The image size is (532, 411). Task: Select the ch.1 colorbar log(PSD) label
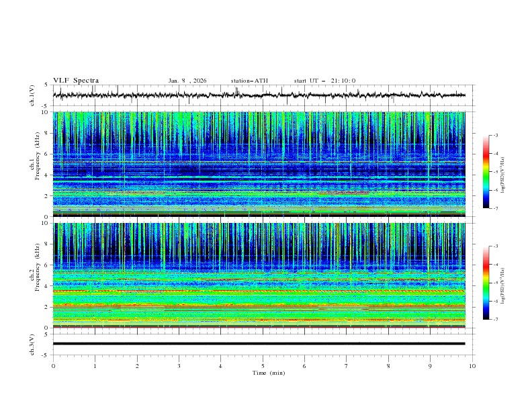(x=502, y=175)
